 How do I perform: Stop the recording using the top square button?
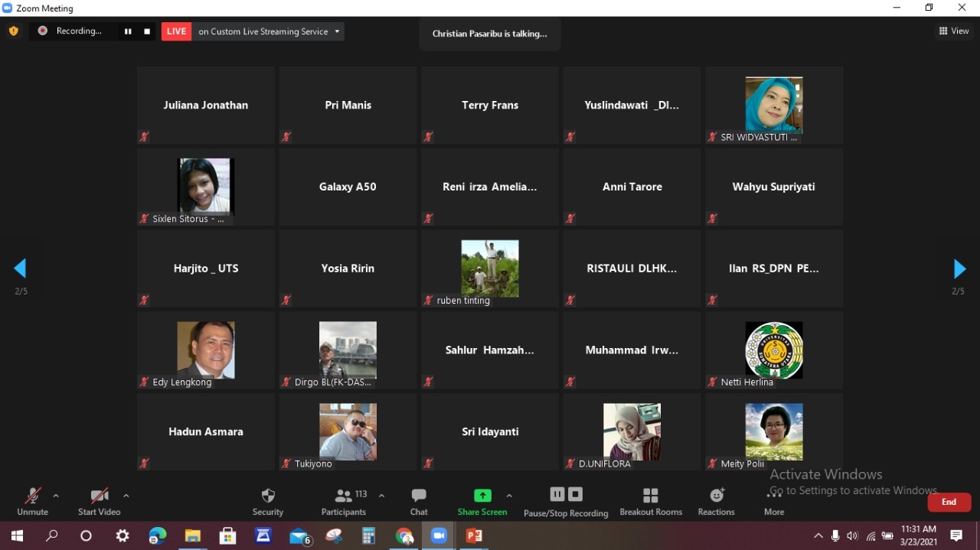point(147,31)
